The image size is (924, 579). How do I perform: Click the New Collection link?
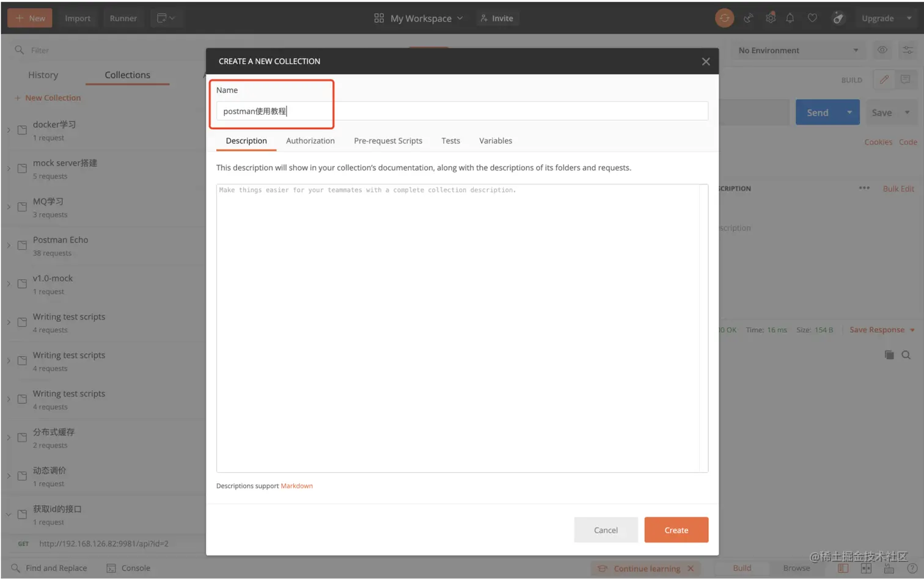(48, 98)
